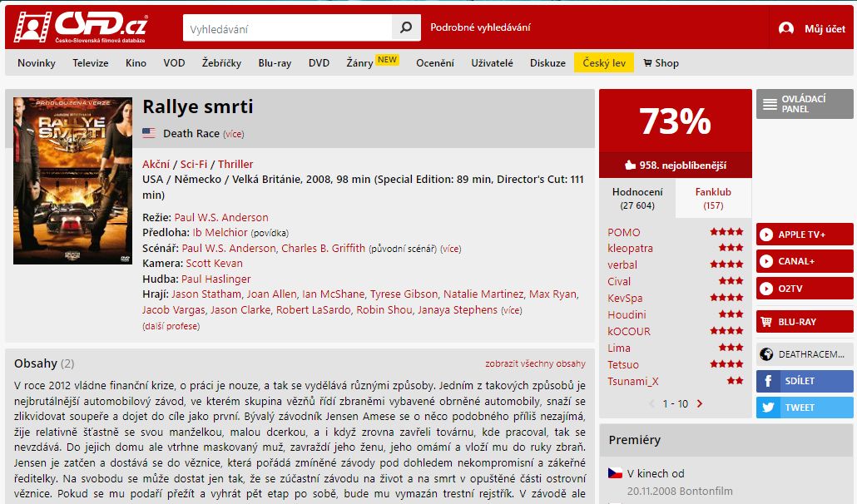857x504 pixels.
Task: Open the Thriller genre link
Action: point(235,164)
